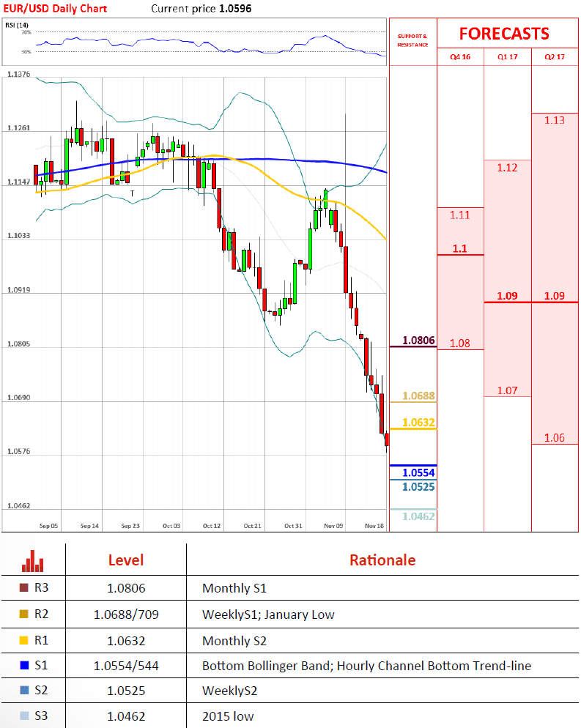This screenshot has height=728, width=581.
Task: Click the RSI 70% level label
Action: 26,32
